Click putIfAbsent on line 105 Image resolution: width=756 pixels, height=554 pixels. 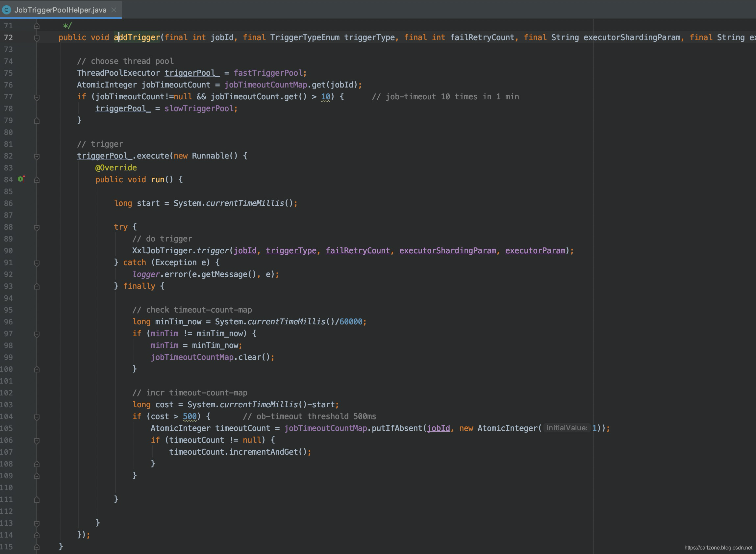(x=397, y=428)
